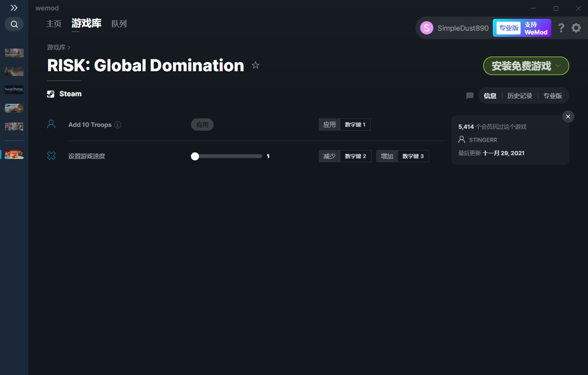Open the Phasmophobia game thumbnail
Image resolution: width=588 pixels, height=375 pixels.
(14, 90)
